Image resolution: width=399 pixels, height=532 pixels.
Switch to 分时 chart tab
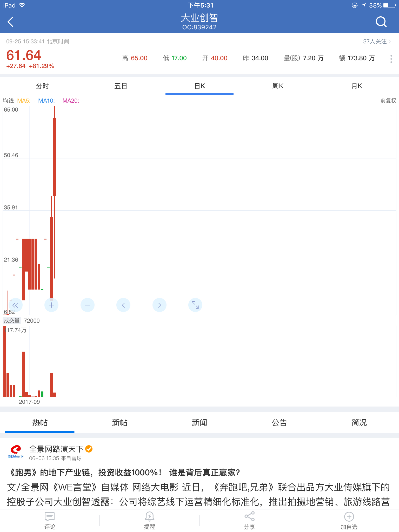[x=42, y=86]
